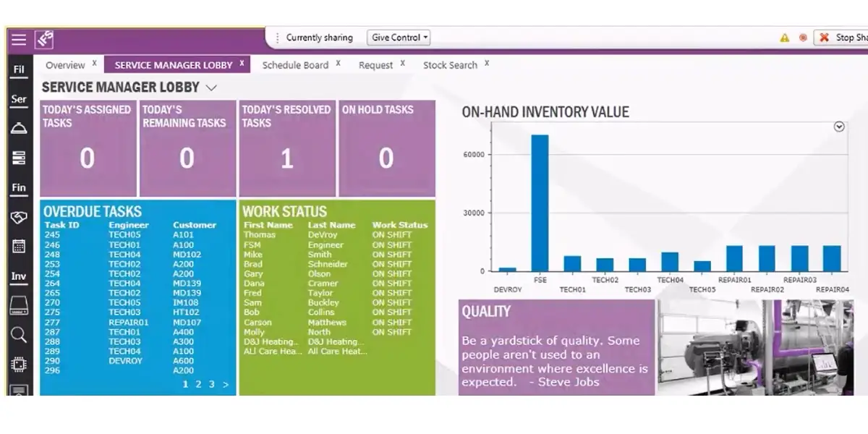Screen dimensions: 868x434
Task: Switch to the Schedule Board tab
Action: click(x=295, y=65)
